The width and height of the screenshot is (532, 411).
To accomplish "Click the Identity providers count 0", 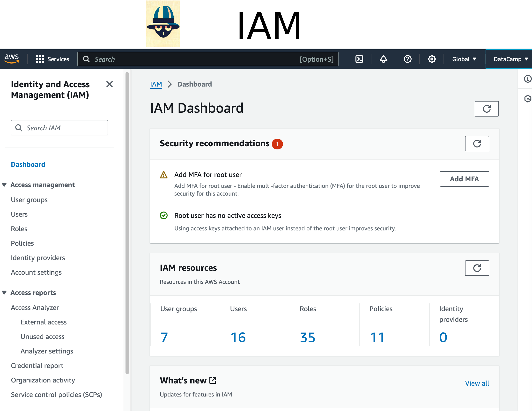I will 443,338.
